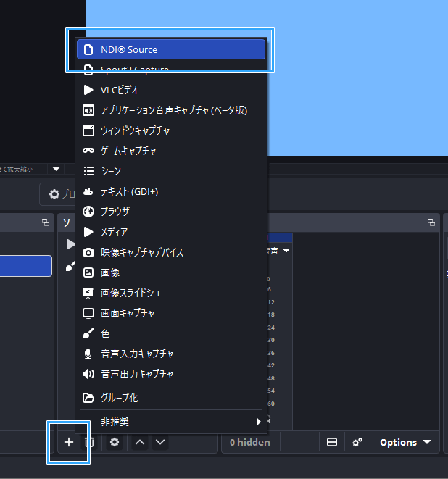448x479 pixels.
Task: Add a VLCビデオ source
Action: (171, 90)
